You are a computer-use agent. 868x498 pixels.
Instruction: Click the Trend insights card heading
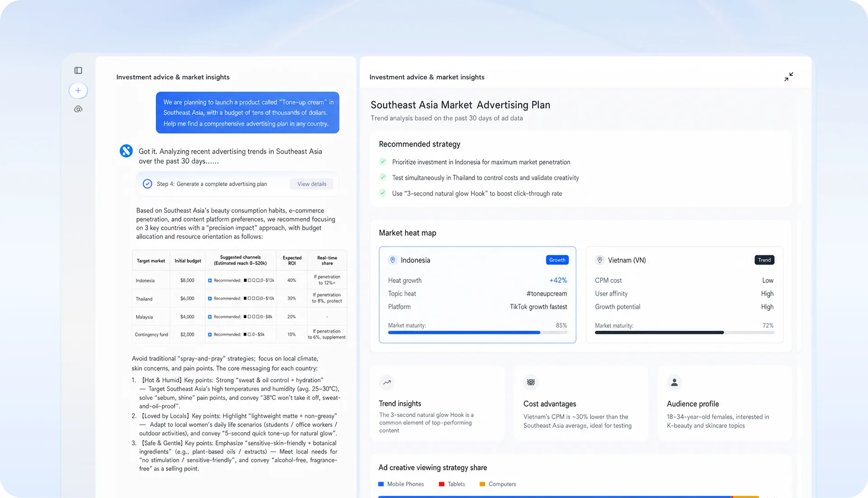pyautogui.click(x=400, y=404)
